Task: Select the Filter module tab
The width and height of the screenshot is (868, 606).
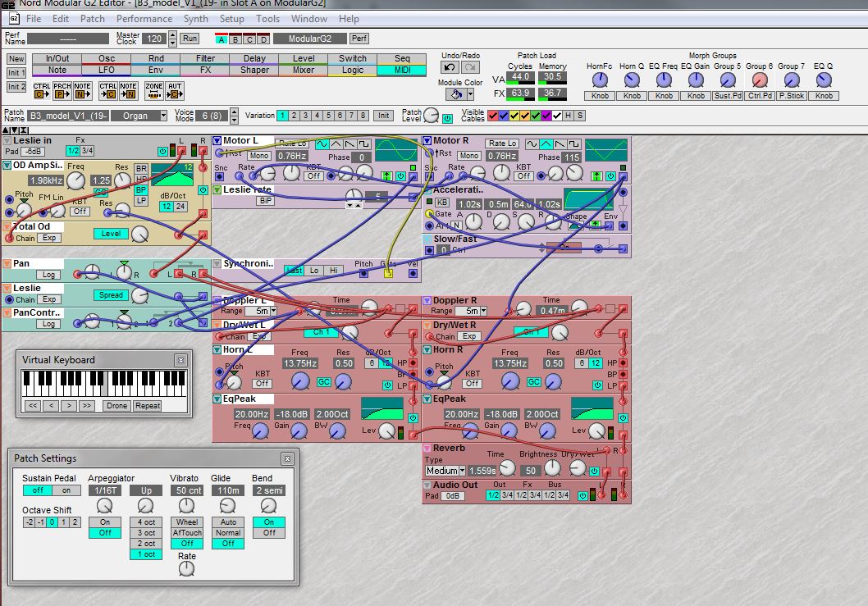Action: (x=205, y=59)
